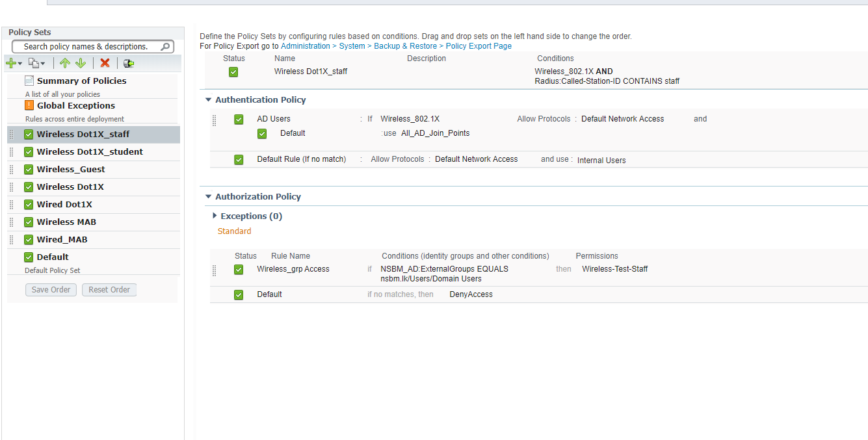868x440 pixels.
Task: Toggle the AD Users rule status checkbox
Action: click(239, 119)
